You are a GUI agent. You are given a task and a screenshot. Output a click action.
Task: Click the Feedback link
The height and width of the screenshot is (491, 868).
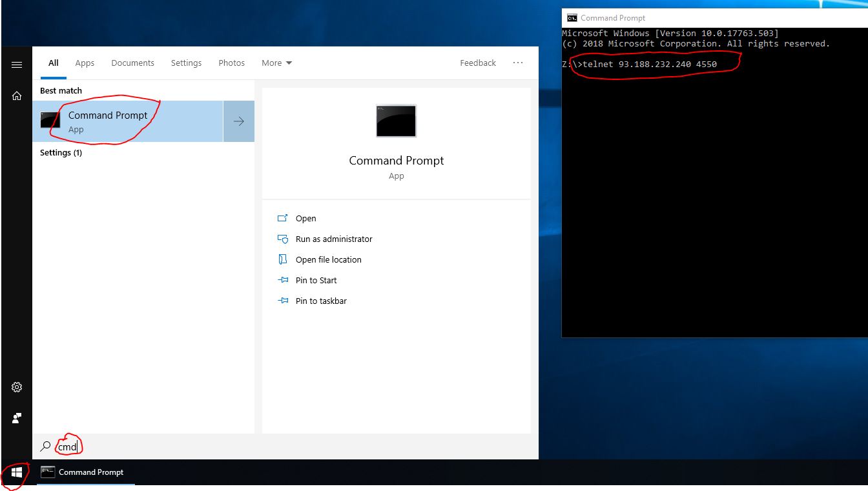478,63
